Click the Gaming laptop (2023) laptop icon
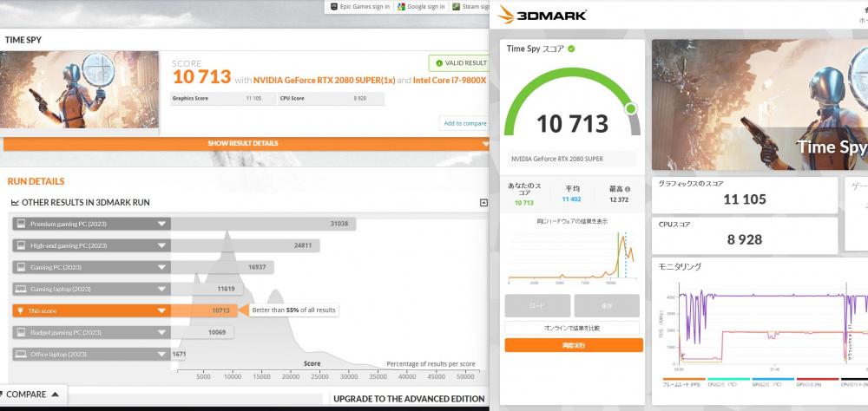The width and height of the screenshot is (868, 411). (x=21, y=289)
